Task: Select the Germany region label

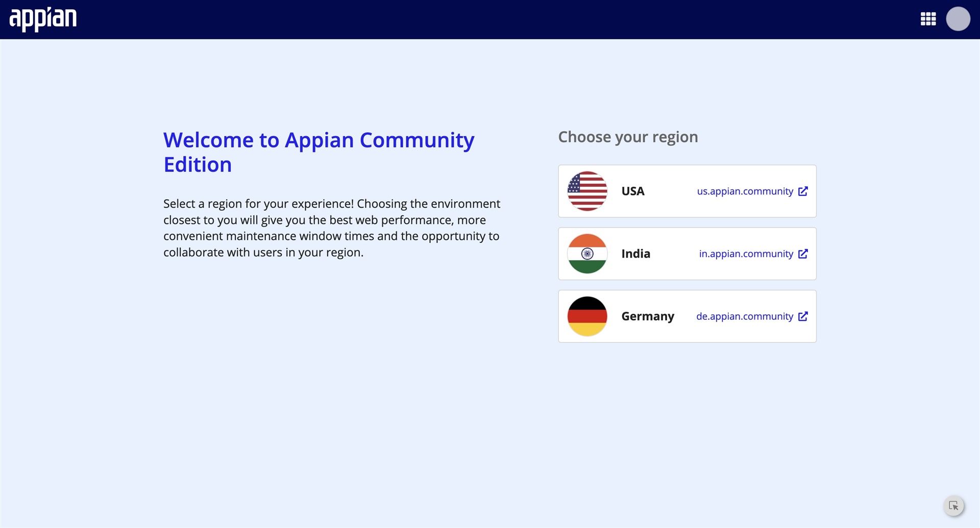Action: tap(648, 316)
